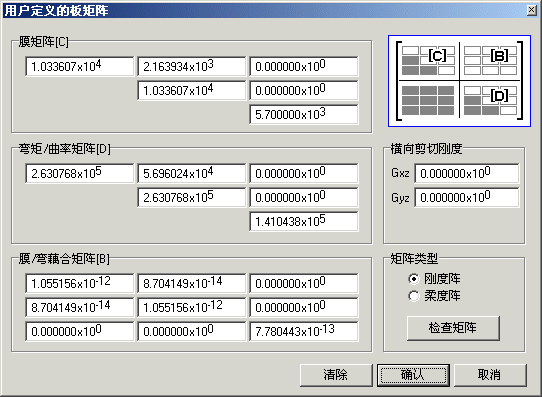This screenshot has width=542, height=397.
Task: Click membrane matrix field 5.700000x10^3
Action: (304, 114)
